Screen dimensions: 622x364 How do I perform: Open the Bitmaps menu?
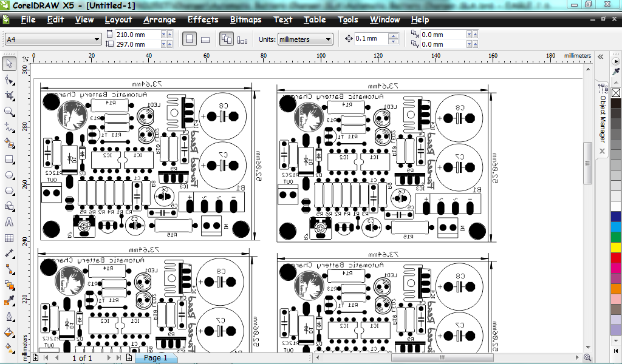click(x=245, y=19)
